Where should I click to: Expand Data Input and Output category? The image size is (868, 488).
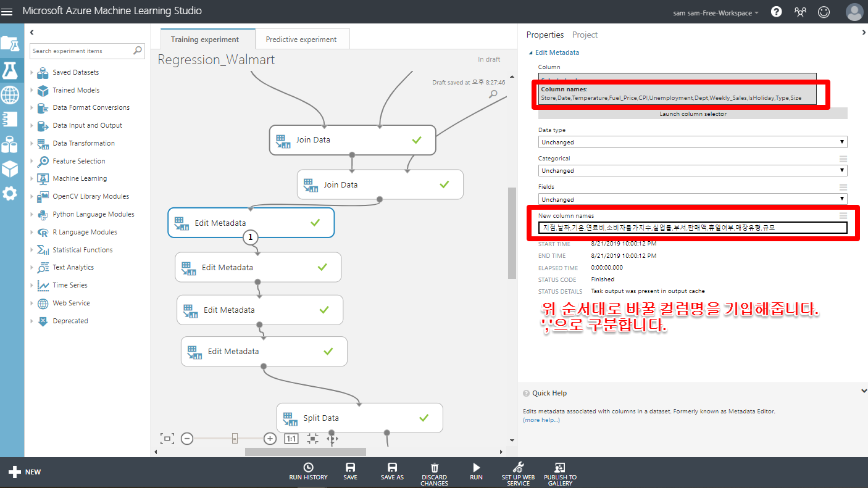(x=31, y=126)
